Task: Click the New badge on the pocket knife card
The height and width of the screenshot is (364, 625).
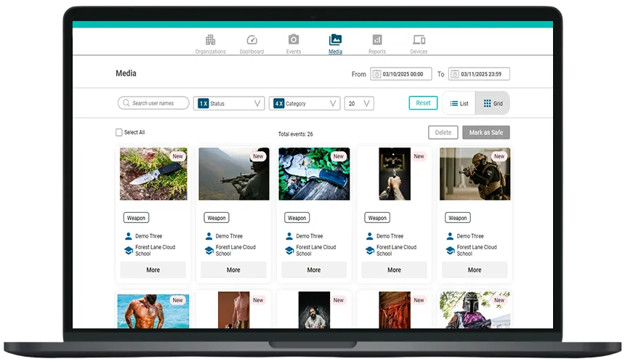Action: pos(178,156)
